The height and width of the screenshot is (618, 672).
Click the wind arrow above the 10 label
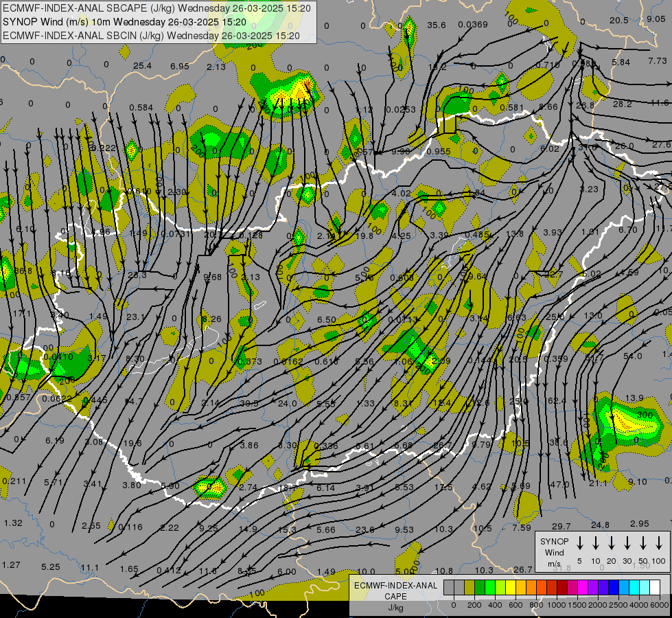pos(596,543)
